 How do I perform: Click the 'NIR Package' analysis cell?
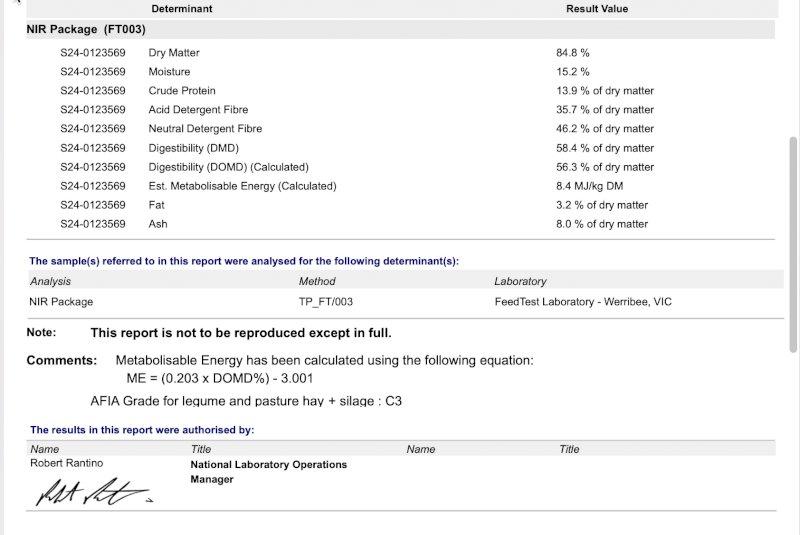61,301
